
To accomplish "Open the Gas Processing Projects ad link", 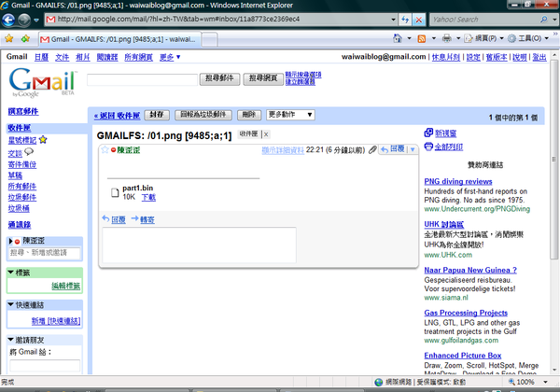I will 466,313.
